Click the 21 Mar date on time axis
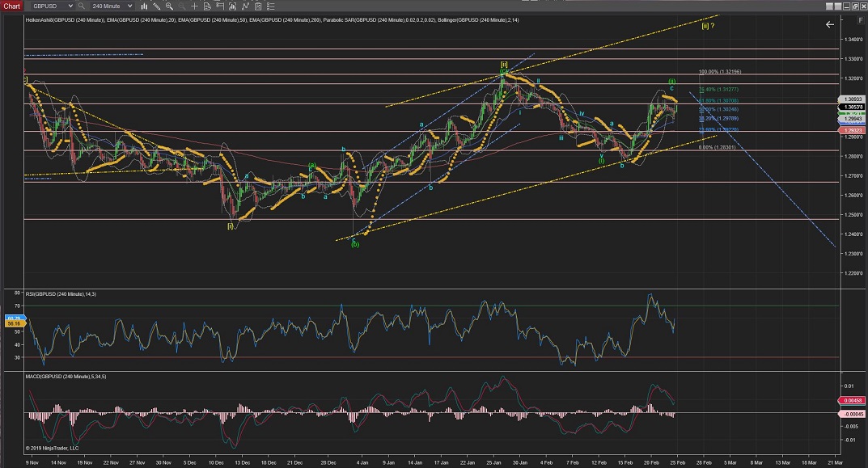Viewport: 868px width, 468px height. [836, 462]
